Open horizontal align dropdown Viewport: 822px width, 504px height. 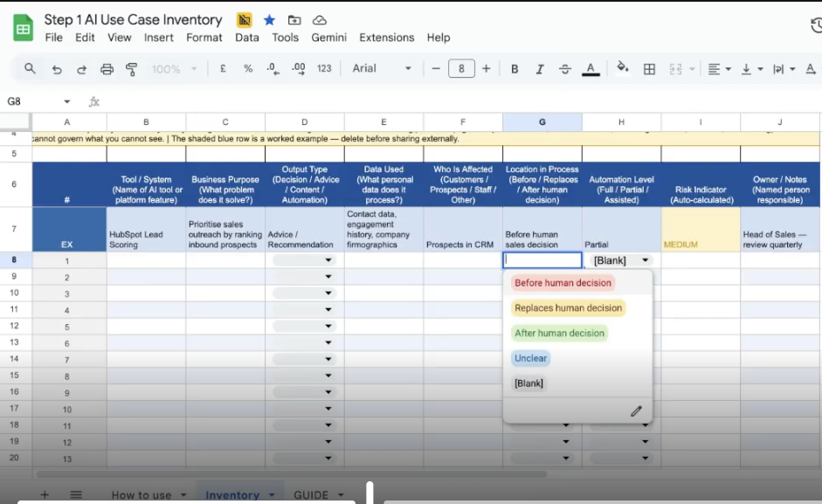click(x=719, y=69)
